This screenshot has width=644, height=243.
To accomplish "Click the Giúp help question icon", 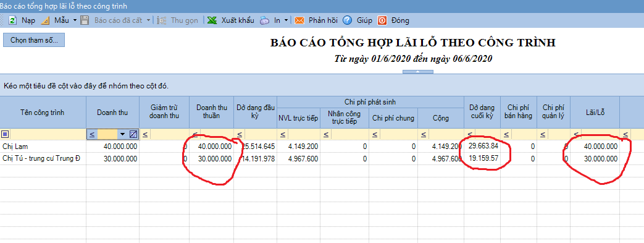I will point(348,20).
